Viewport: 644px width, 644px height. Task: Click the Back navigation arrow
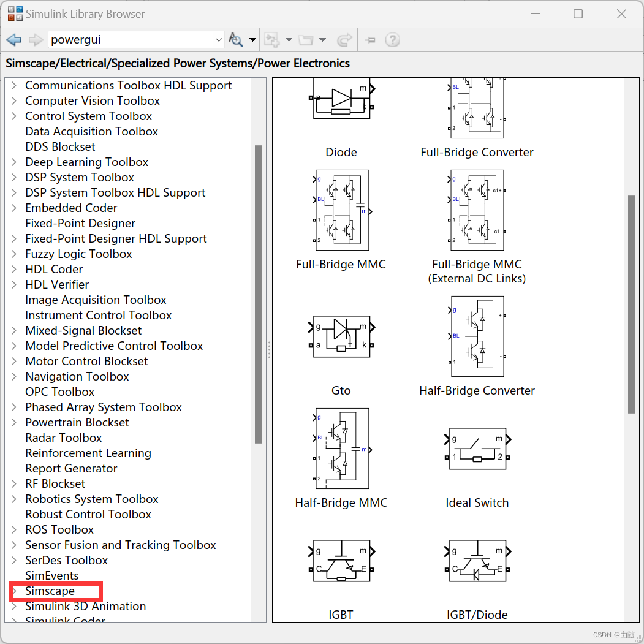(13, 40)
